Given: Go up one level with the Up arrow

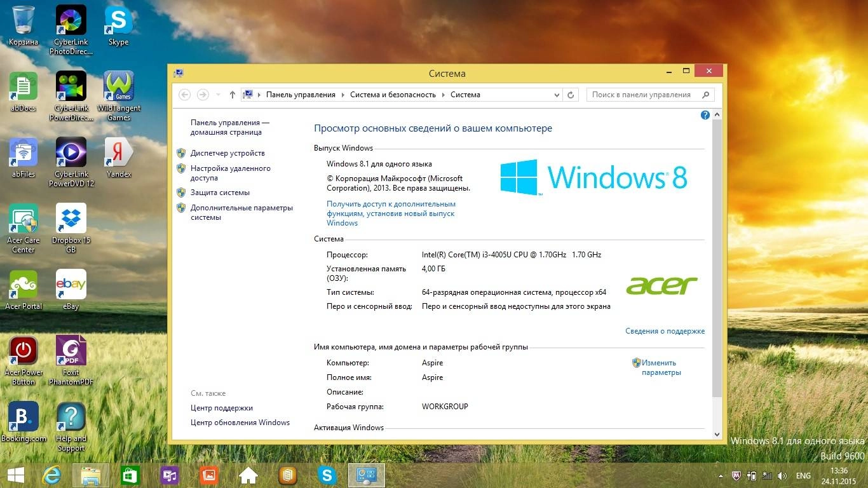Looking at the screenshot, I should tap(233, 95).
